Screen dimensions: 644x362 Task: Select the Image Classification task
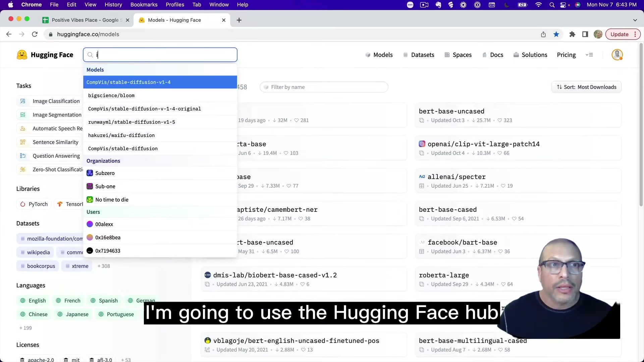50,101
